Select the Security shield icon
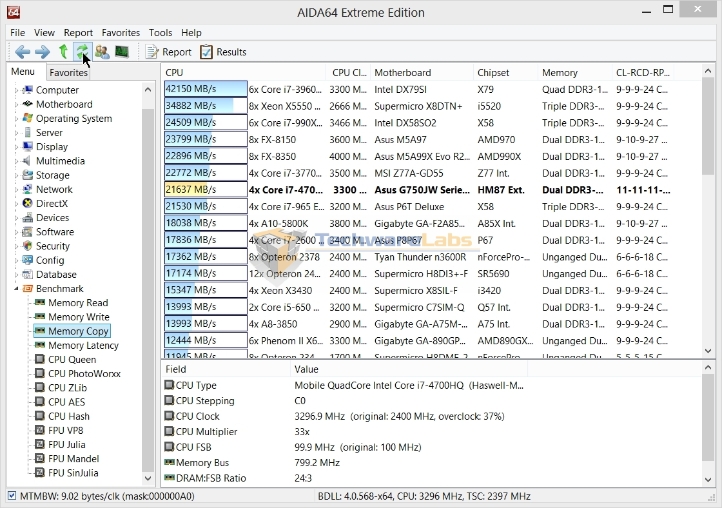Screen dimensions: 722x508 coord(28,246)
